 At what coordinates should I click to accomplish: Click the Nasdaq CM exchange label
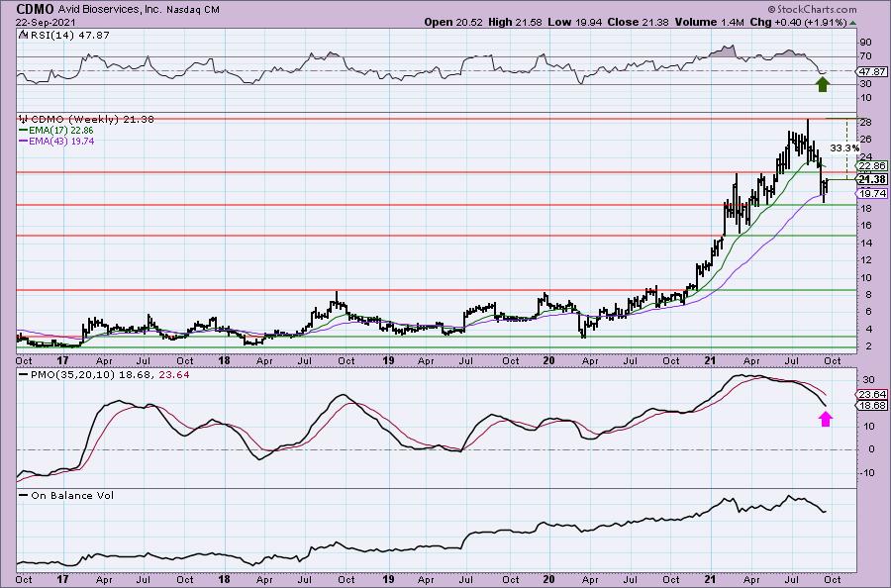point(193,10)
